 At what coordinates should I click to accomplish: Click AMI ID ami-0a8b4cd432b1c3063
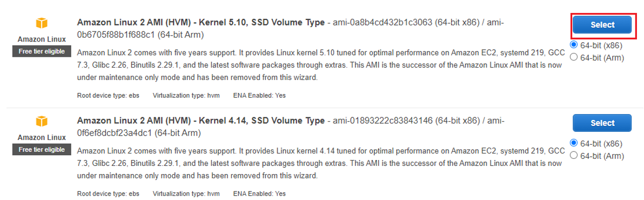pos(383,23)
